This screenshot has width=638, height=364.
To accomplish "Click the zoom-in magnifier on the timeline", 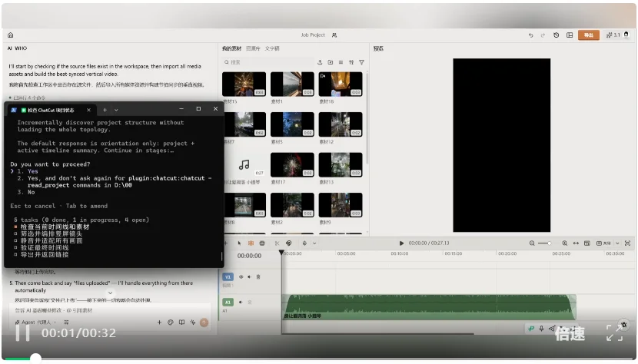I will tap(565, 243).
